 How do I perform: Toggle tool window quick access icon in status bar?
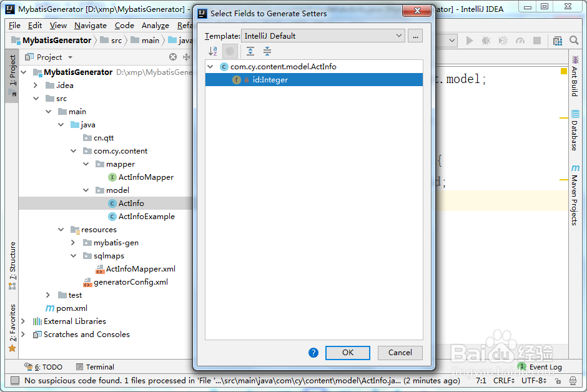[x=15, y=381]
